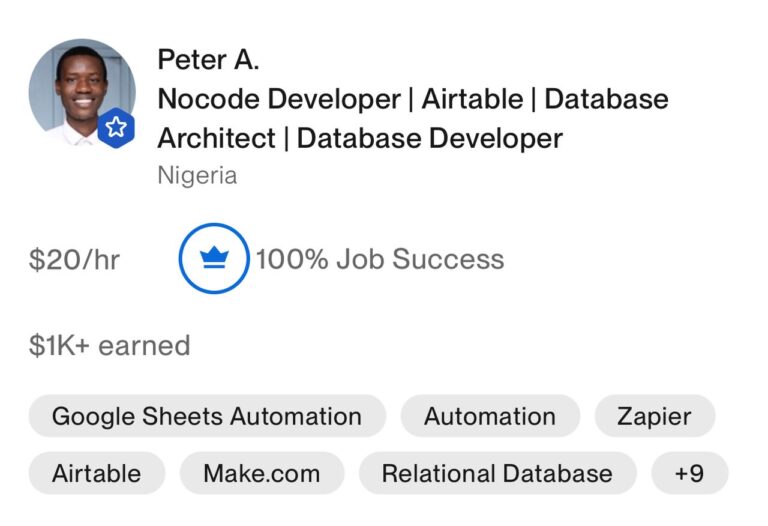Choose the Relational Database skill chip
Image resolution: width=768 pixels, height=526 pixels.
tap(498, 474)
